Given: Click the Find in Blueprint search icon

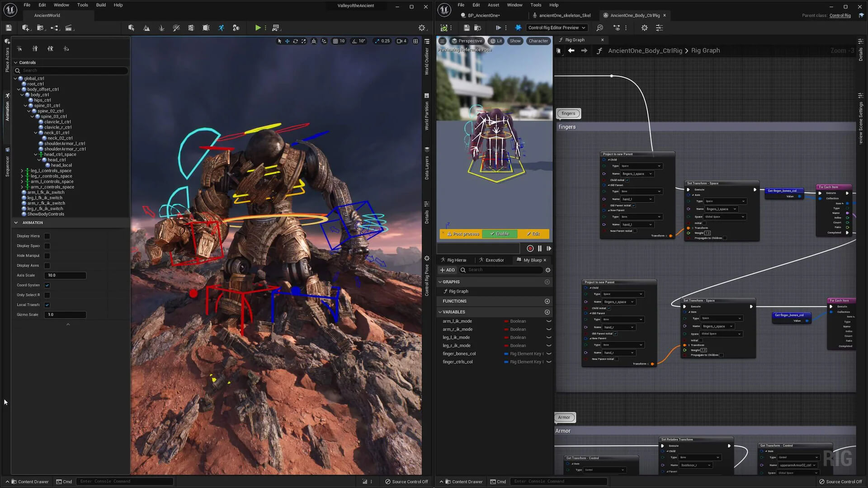Looking at the screenshot, I should coord(600,28).
